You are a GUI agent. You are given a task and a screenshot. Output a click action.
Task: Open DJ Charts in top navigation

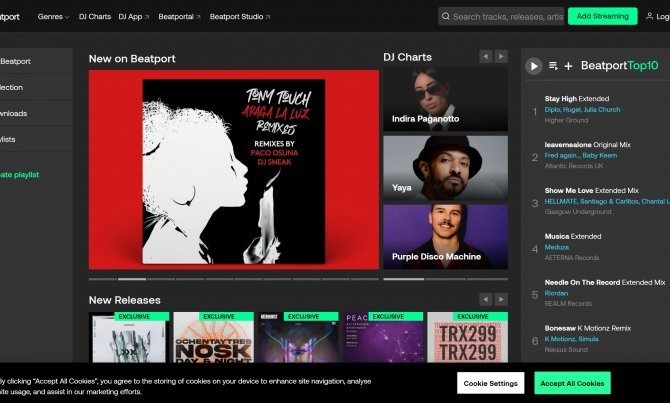click(x=95, y=17)
